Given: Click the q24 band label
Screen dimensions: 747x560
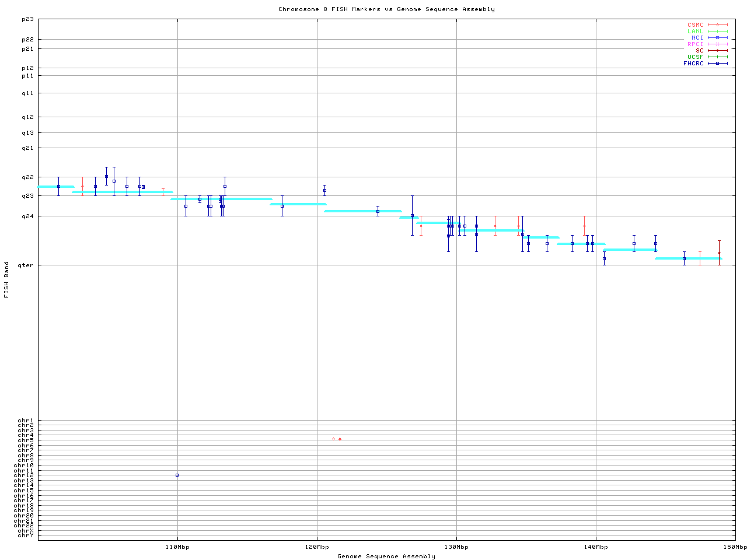Looking at the screenshot, I should pos(27,216).
